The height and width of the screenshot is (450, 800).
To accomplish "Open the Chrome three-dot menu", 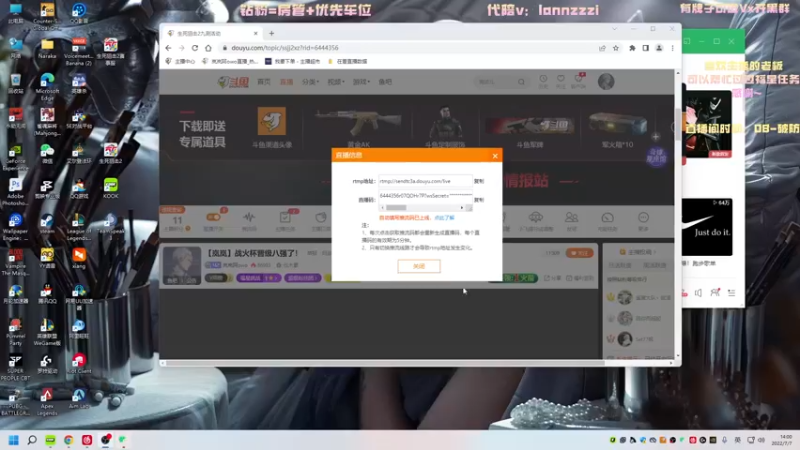I will (x=672, y=48).
